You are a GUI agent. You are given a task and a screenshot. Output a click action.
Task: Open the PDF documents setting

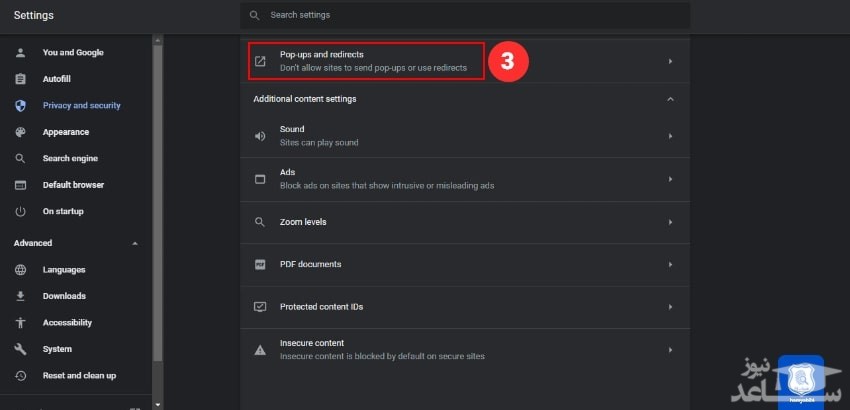[465, 264]
